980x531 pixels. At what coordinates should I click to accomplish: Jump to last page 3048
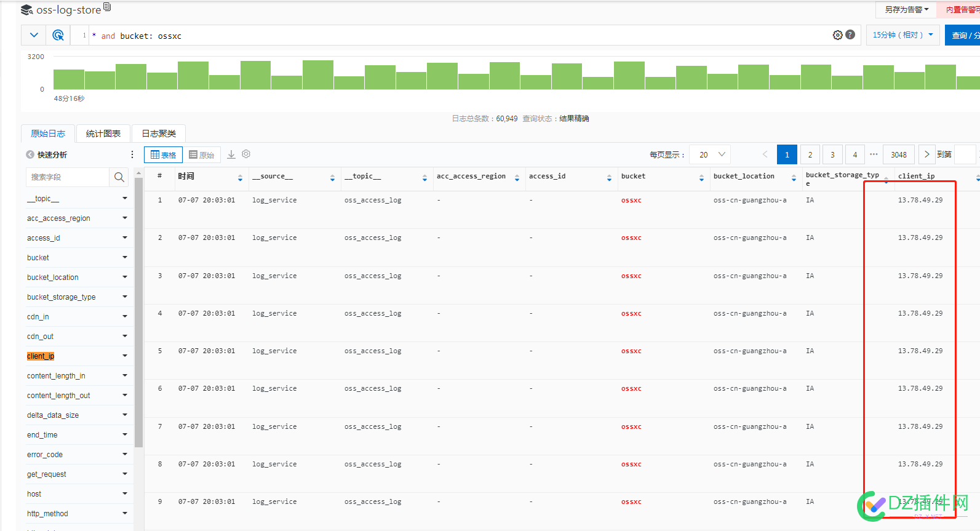point(899,154)
